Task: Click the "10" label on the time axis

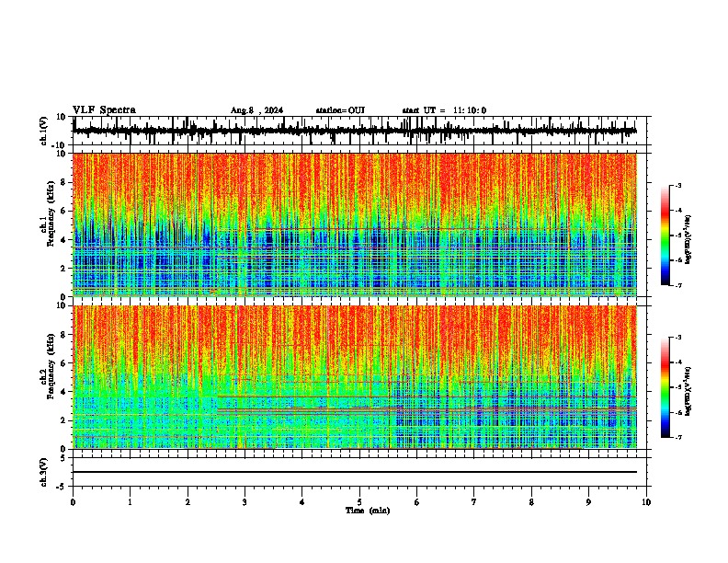Action: click(646, 502)
